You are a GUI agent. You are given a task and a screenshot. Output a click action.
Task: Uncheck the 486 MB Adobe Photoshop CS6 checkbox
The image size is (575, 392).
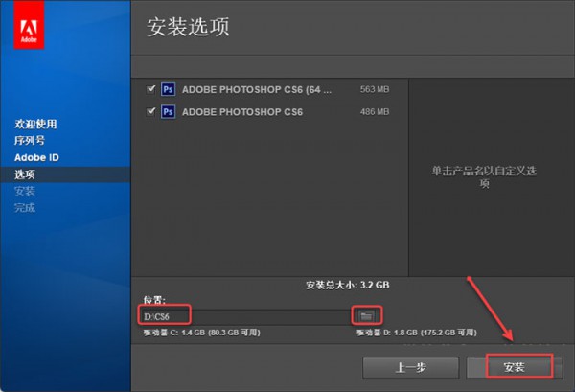pyautogui.click(x=150, y=111)
